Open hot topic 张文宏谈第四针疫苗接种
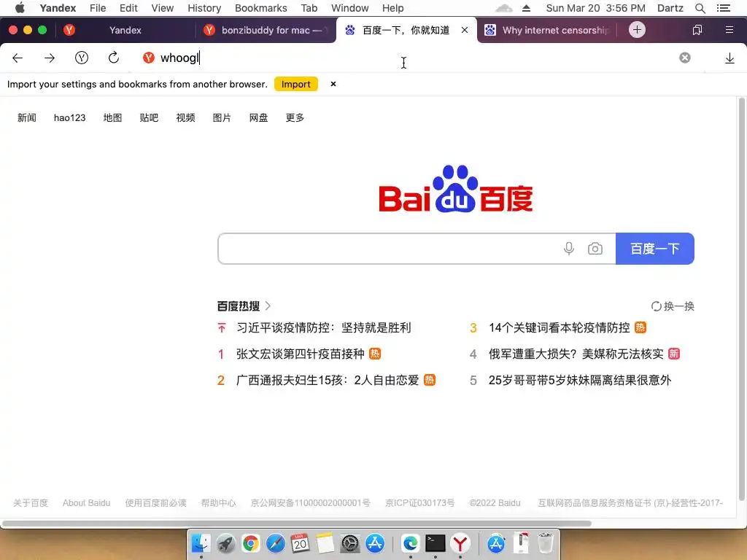The image size is (747, 560). tap(300, 354)
